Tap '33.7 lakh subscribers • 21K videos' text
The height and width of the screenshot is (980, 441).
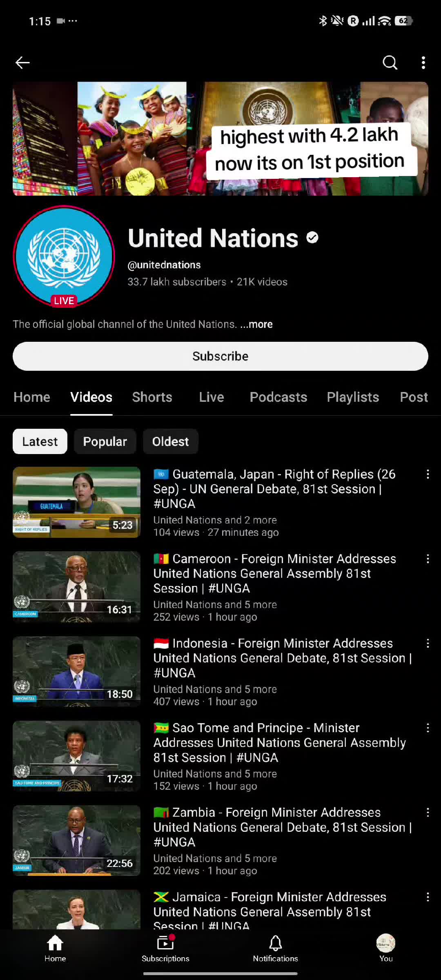tap(207, 282)
